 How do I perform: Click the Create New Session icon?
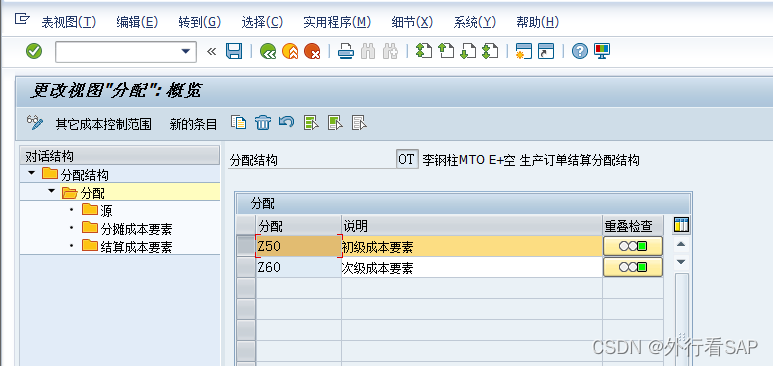524,51
